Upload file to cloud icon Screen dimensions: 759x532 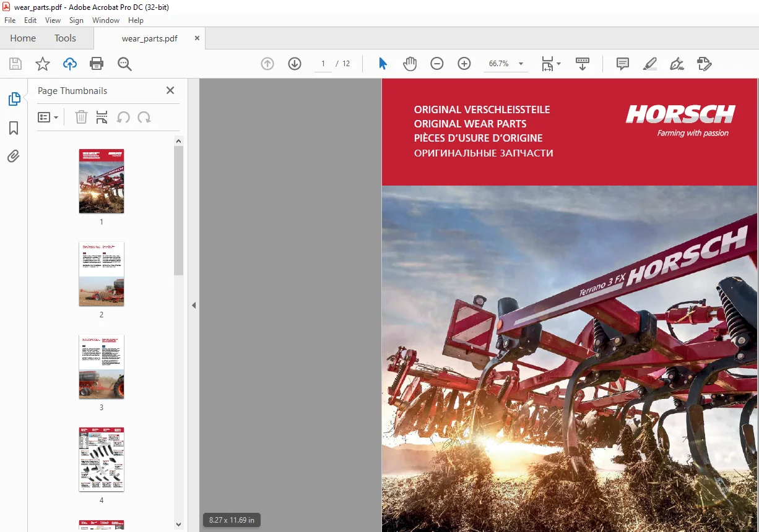click(x=70, y=64)
